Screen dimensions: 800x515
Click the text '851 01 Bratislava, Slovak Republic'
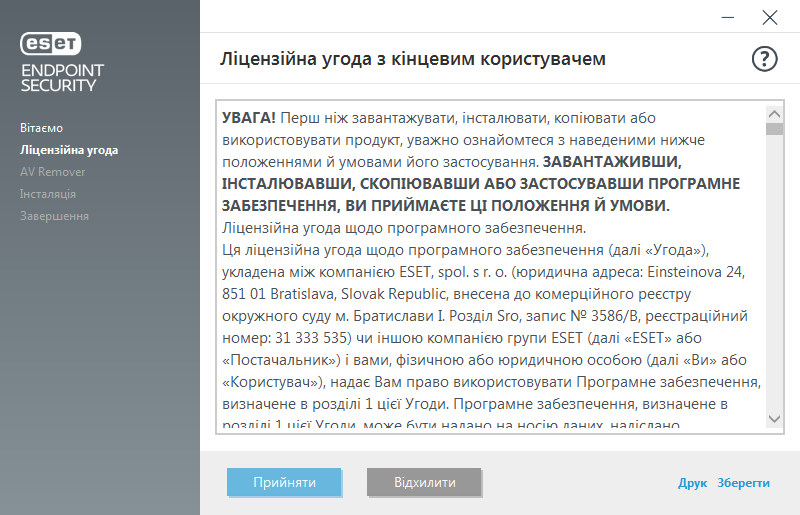[x=334, y=294]
